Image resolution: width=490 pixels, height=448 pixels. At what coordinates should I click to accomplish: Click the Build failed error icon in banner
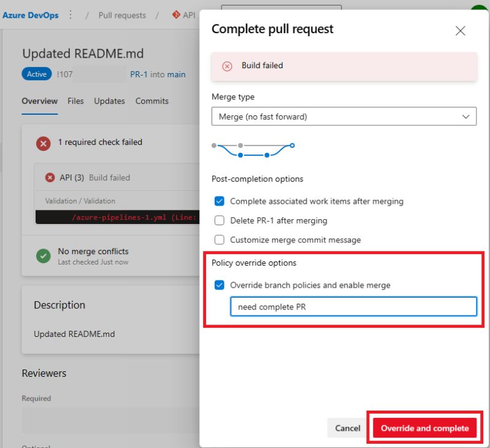coord(227,66)
